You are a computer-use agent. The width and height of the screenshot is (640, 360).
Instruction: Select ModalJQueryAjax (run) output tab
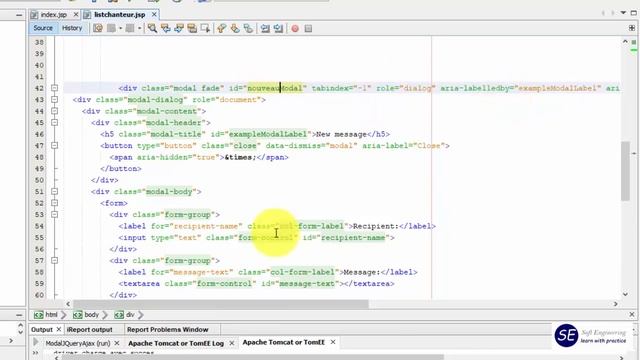click(x=78, y=343)
